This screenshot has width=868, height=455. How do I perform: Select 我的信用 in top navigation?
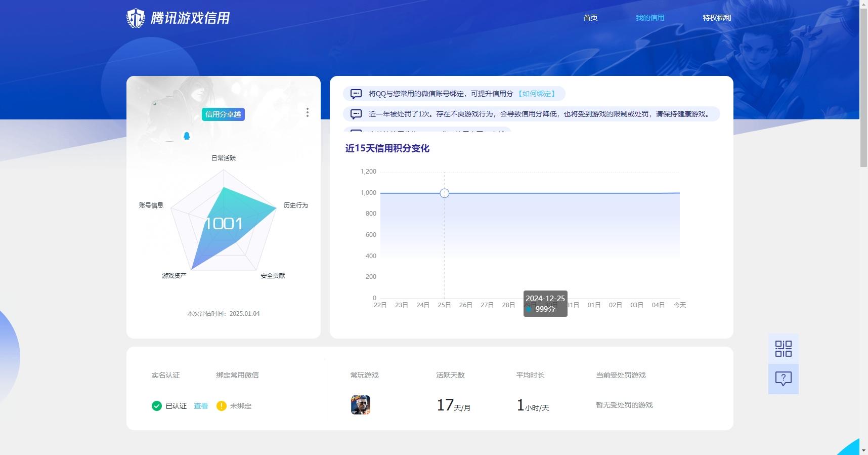pos(650,18)
